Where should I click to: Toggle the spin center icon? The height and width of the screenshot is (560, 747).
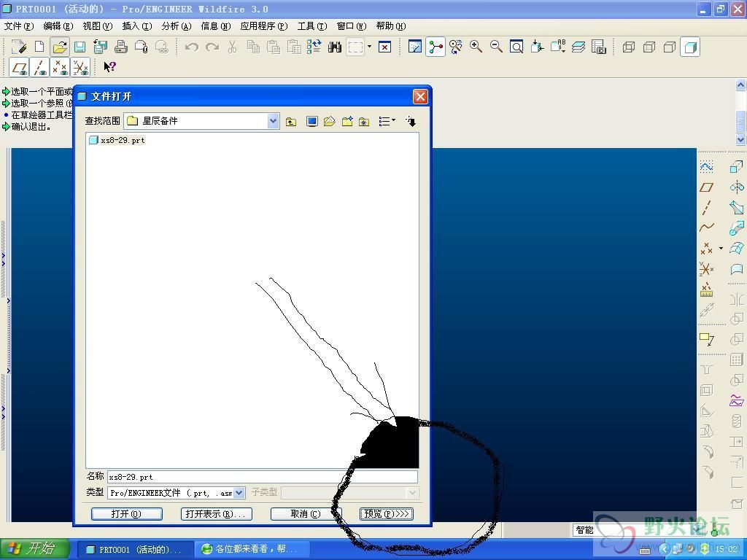[436, 47]
